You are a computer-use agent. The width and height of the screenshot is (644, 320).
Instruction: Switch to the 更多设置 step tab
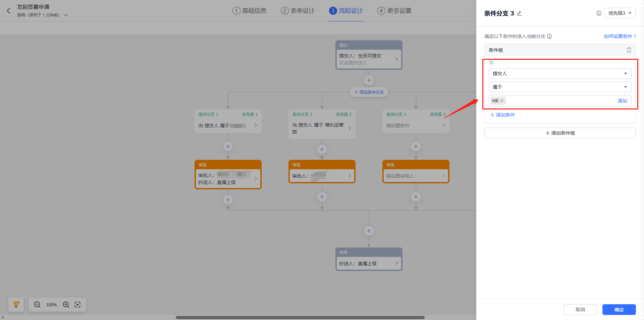[x=394, y=11]
